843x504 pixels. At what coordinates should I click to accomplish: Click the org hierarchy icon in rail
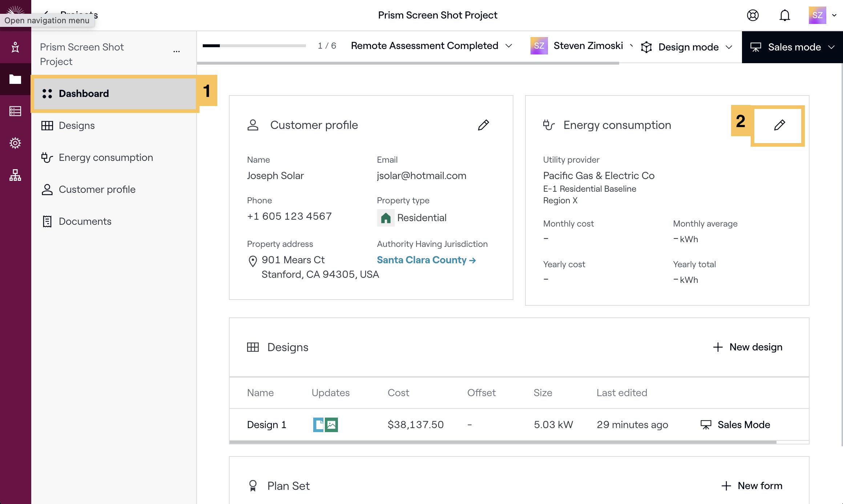15,175
